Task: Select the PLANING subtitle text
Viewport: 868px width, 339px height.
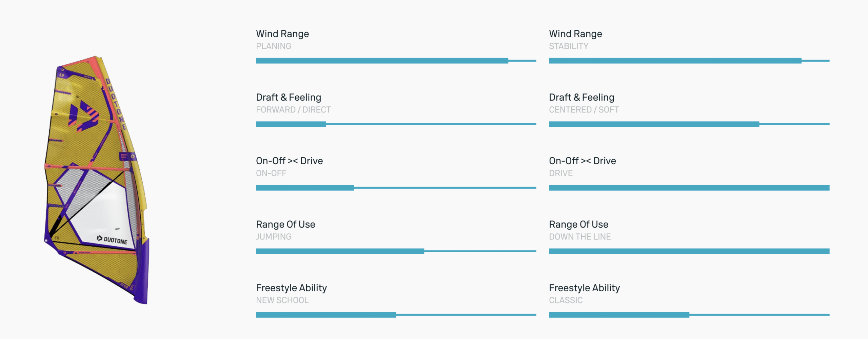Action: point(273,46)
